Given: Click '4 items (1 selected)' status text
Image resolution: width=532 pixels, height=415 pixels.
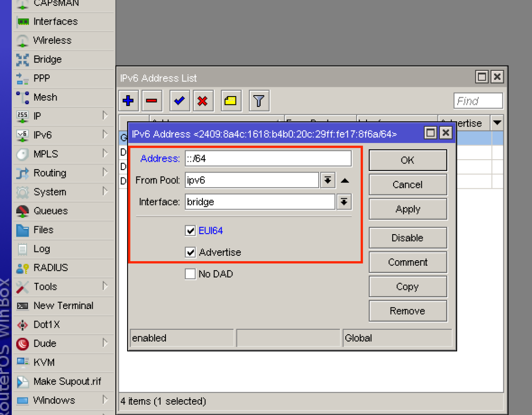Looking at the screenshot, I should [x=163, y=401].
